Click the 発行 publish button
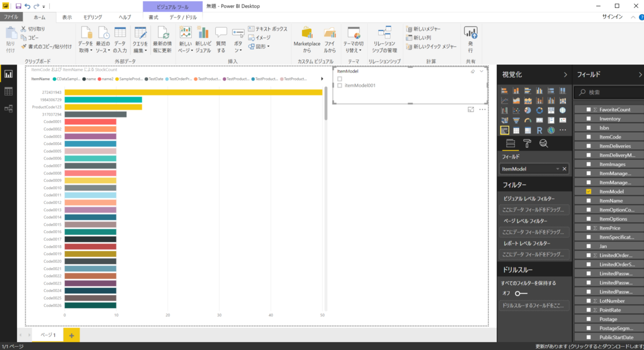 [471, 38]
